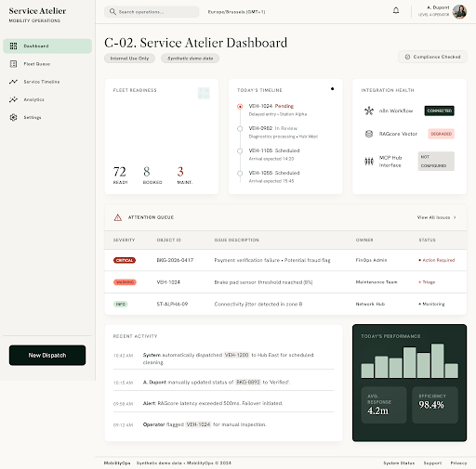The width and height of the screenshot is (476, 469).
Task: Select the VEH-1024 Pending timeline marker
Action: (x=240, y=107)
